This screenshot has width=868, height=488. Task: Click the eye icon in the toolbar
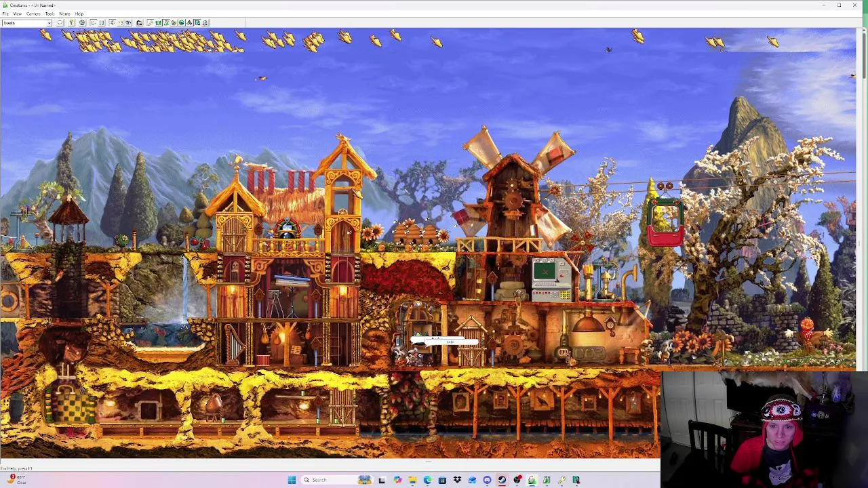128,23
